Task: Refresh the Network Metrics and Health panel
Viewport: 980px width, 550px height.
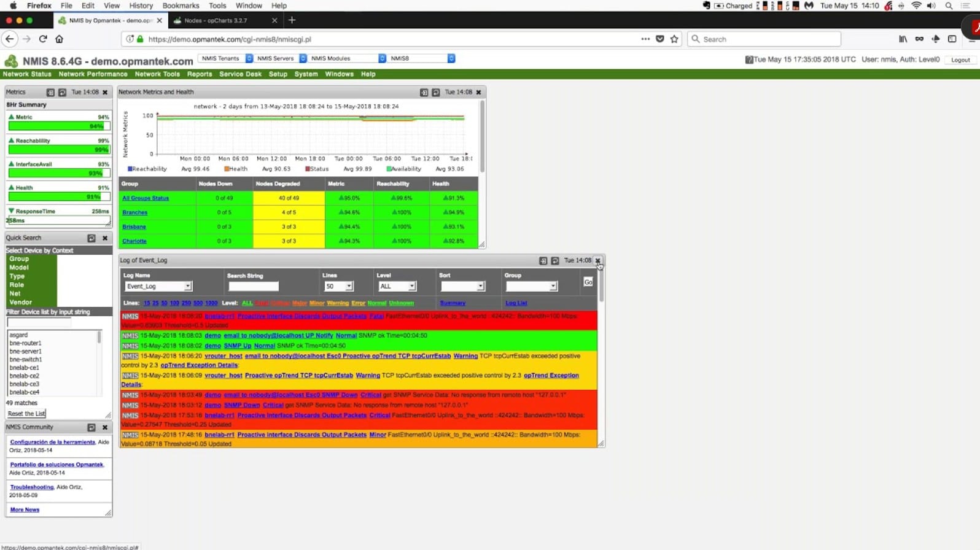Action: [435, 92]
